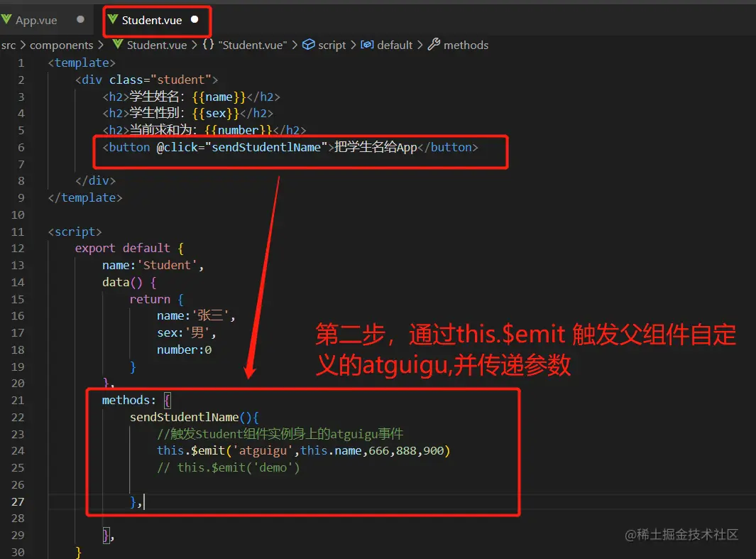Image resolution: width=756 pixels, height=559 pixels.
Task: Click unsaved dot on App.vue tab
Action: point(80,20)
